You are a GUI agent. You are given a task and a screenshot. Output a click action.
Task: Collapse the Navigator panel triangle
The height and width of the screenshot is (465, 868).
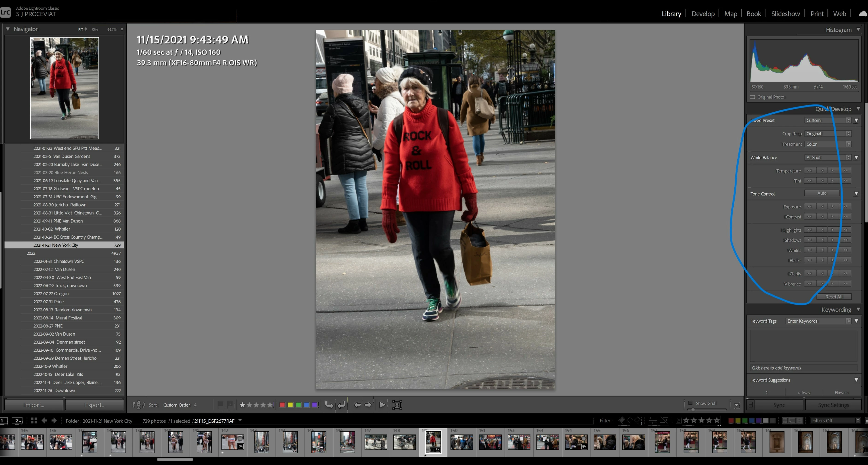8,29
